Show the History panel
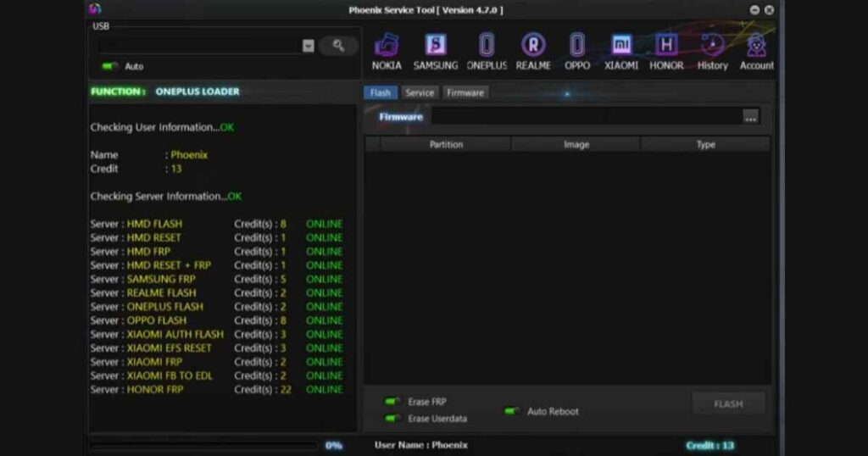Viewport: 868px width, 456px height. (x=712, y=52)
